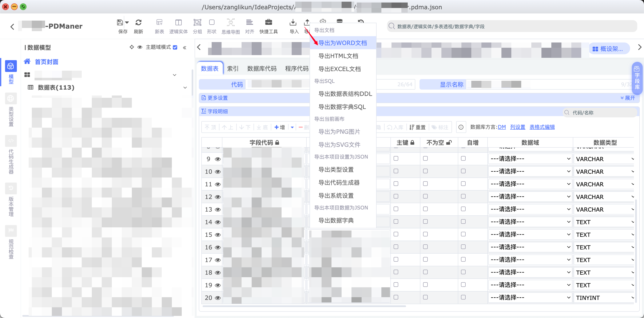Toggle the 主题域模式 checkbox
Image resolution: width=644 pixels, height=318 pixels.
pos(175,47)
